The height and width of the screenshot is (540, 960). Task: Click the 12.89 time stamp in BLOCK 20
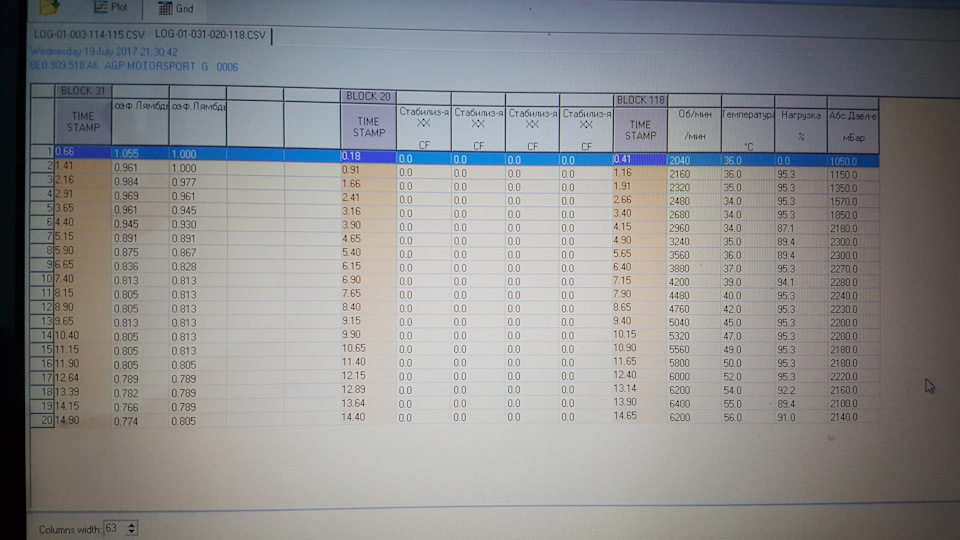pyautogui.click(x=368, y=389)
